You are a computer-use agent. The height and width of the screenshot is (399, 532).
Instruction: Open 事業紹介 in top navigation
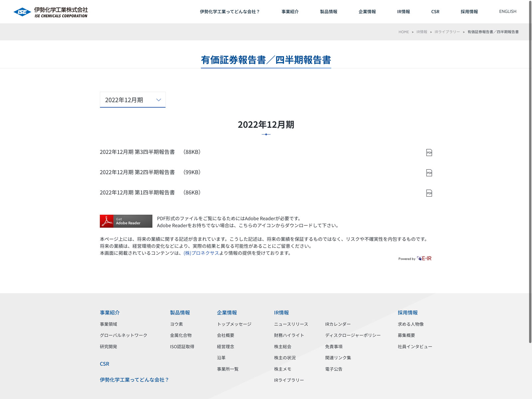pos(290,12)
